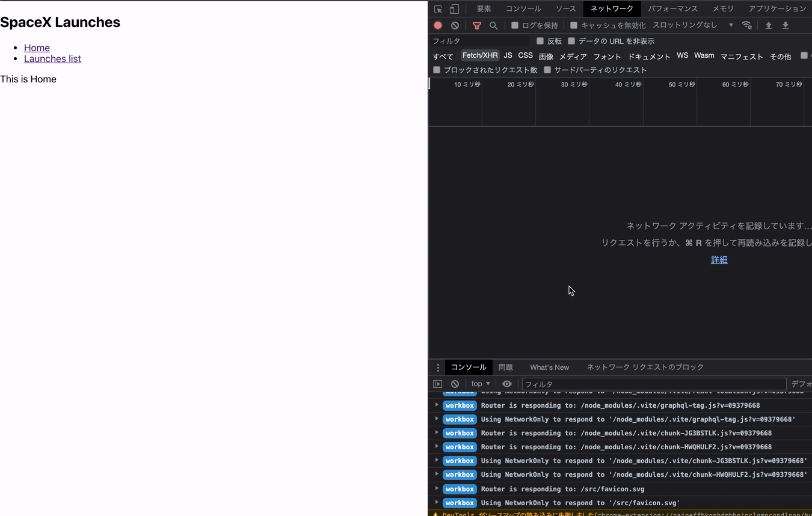Open the アプリケーション tab

777,9
